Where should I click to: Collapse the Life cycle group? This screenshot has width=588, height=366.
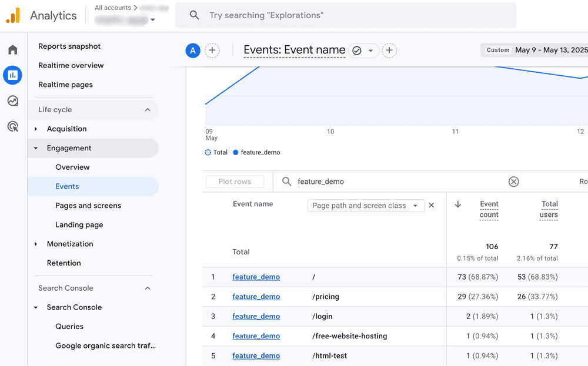[x=147, y=110]
